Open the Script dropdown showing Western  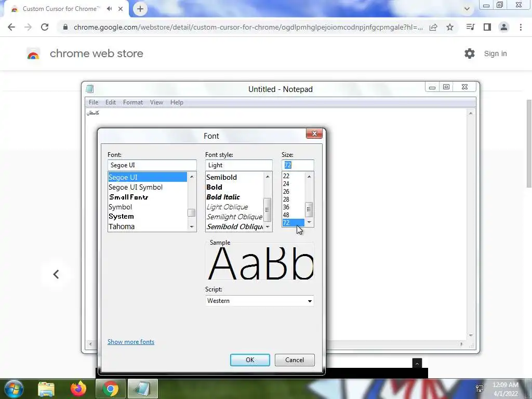pos(260,301)
